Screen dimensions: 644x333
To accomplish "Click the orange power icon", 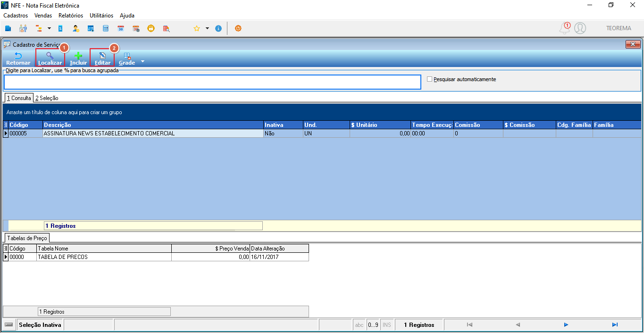I will click(x=238, y=28).
